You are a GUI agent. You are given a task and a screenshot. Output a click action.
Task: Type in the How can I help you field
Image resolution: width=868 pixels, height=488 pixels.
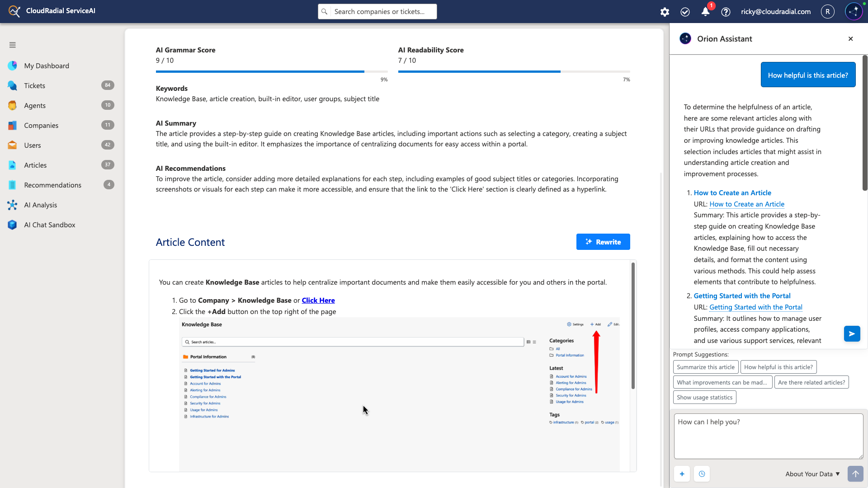[x=768, y=435]
